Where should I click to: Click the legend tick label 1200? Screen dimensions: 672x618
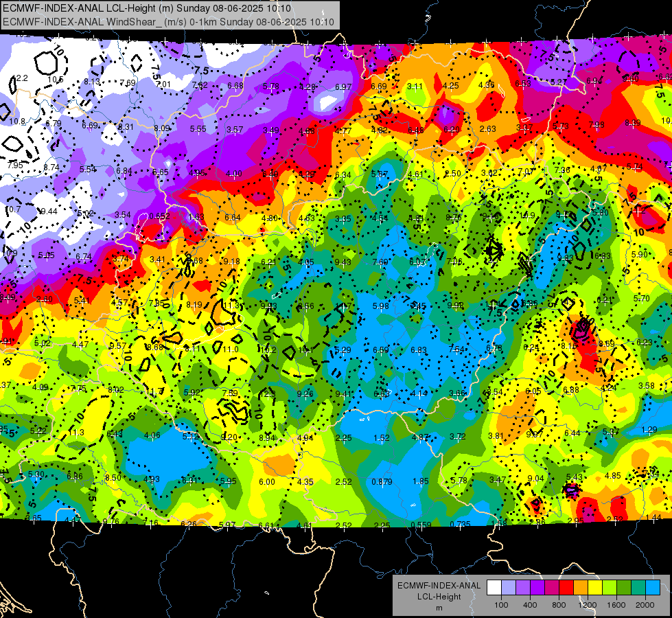click(x=588, y=605)
